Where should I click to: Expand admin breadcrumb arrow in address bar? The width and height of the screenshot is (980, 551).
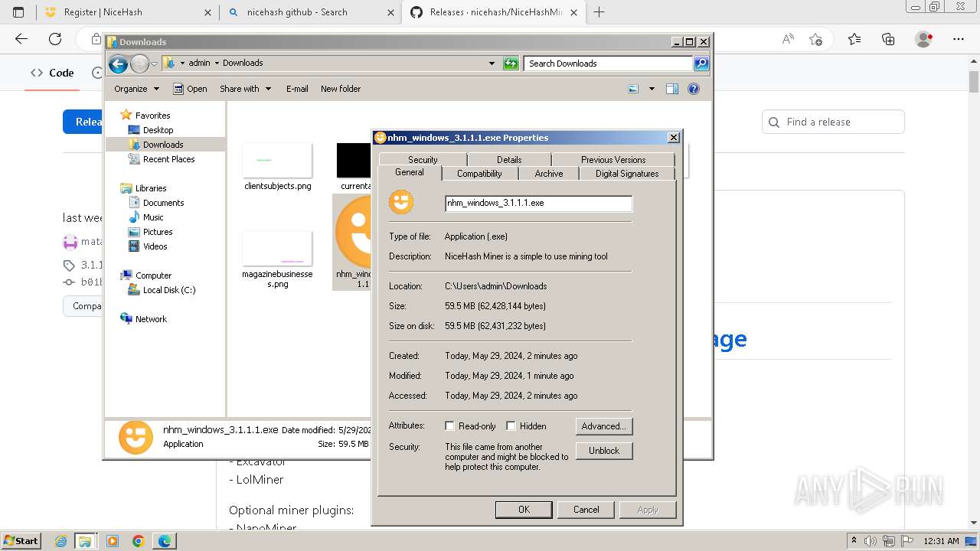point(216,64)
